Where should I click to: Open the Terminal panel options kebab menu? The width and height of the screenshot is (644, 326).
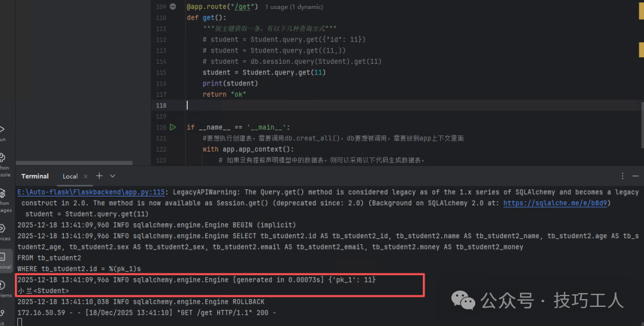pos(622,176)
